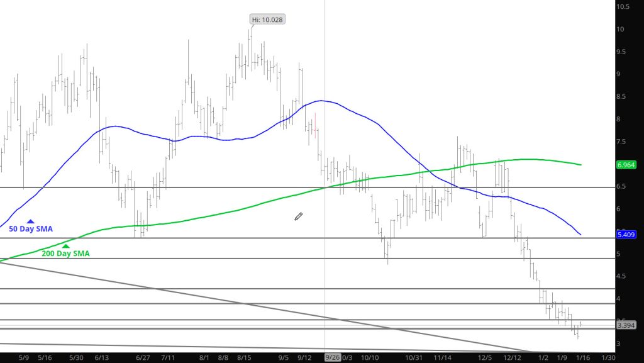
Task: Select the blue 5.409 price tag
Action: (626, 235)
